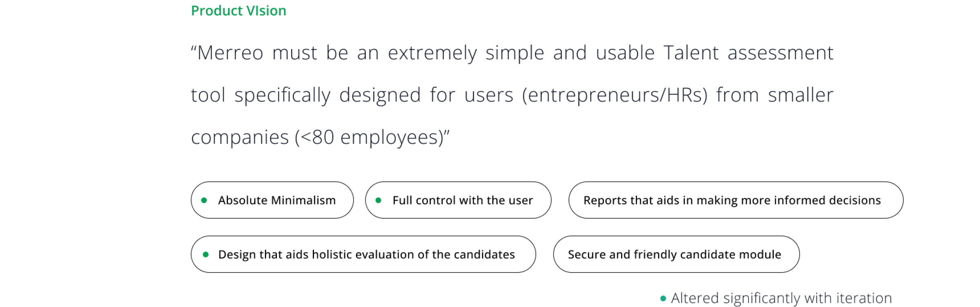Click Design that aids holistic evaluation pill

(363, 254)
